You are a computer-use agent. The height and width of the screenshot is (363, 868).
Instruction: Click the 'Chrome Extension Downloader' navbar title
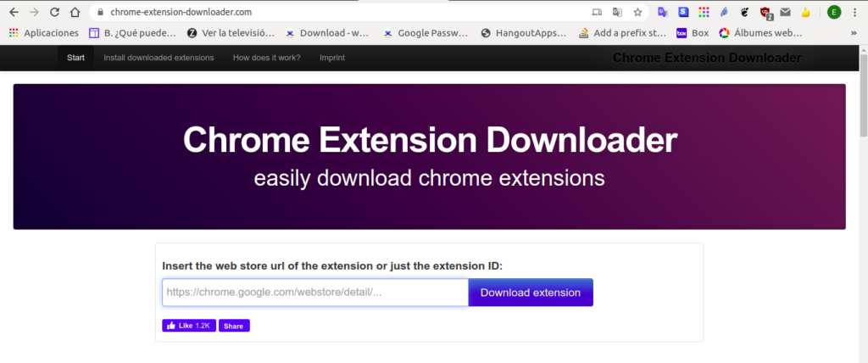[707, 58]
